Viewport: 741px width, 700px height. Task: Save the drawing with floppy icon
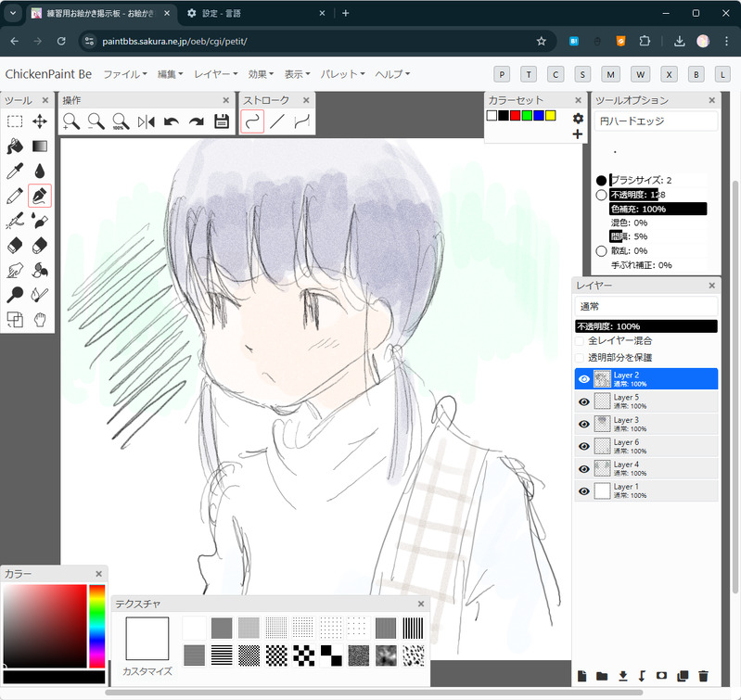pyautogui.click(x=222, y=121)
